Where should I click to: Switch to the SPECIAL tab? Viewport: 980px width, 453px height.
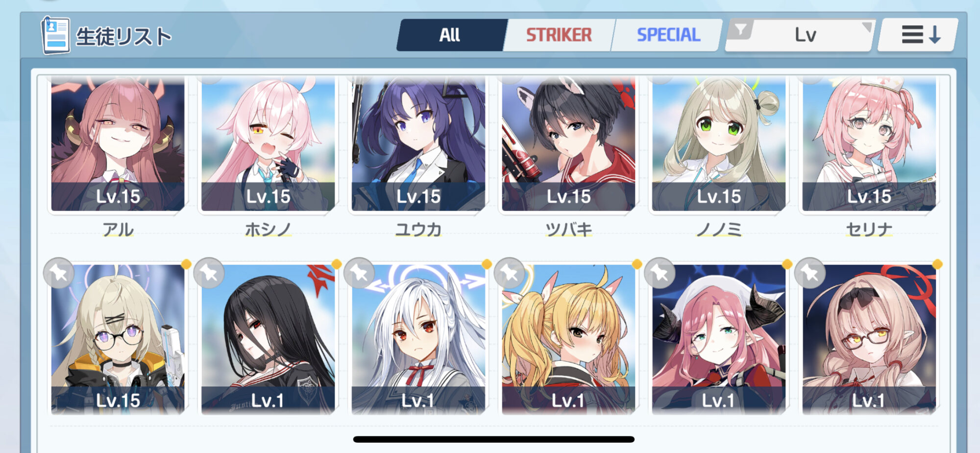point(668,35)
